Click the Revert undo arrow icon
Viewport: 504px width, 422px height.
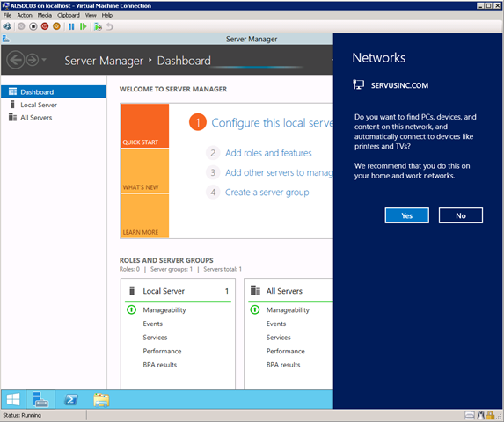click(x=110, y=26)
